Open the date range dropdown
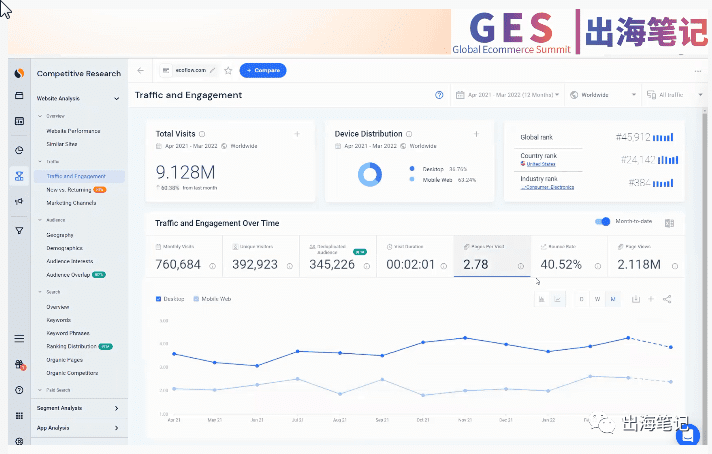 coord(507,95)
